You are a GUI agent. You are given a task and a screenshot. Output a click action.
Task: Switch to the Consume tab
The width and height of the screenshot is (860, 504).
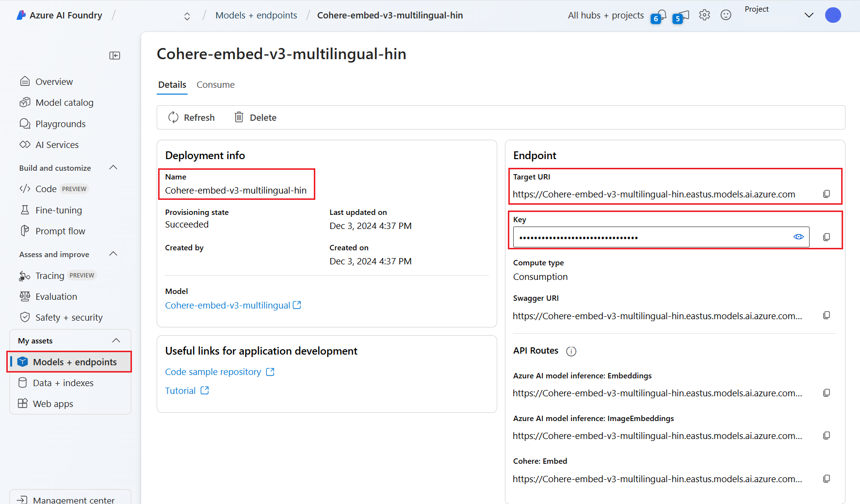tap(215, 85)
